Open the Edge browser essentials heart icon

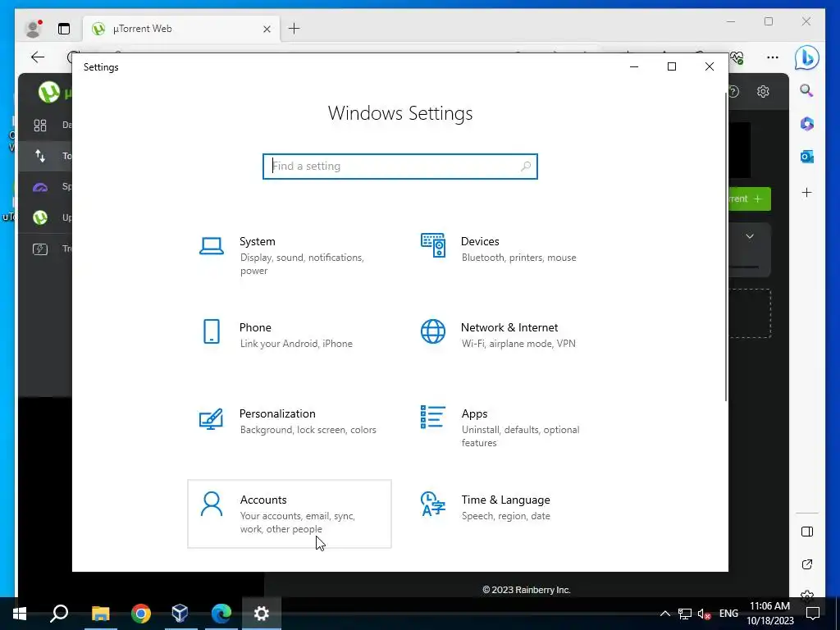[737, 57]
